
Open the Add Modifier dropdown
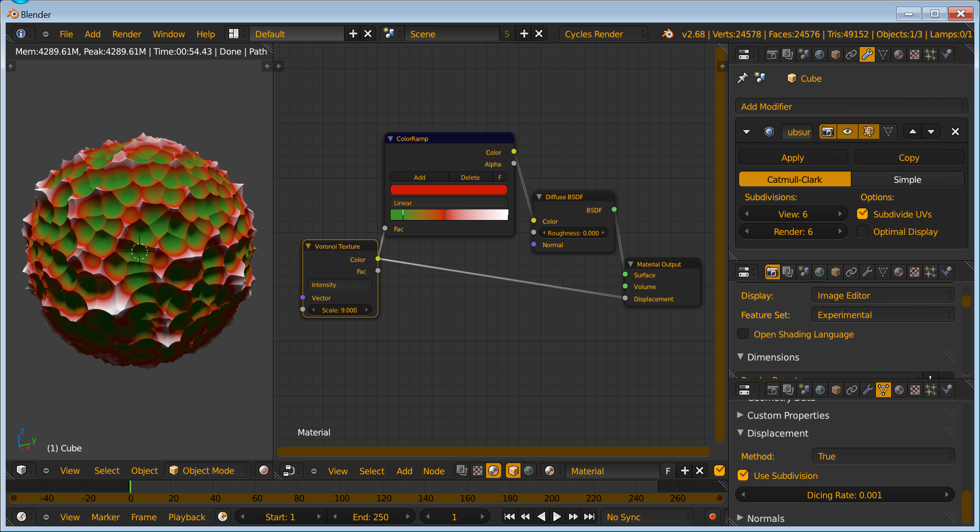point(851,106)
